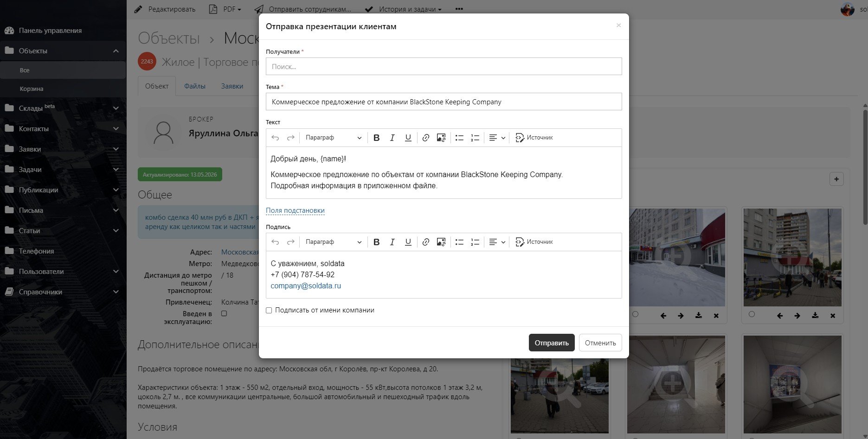This screenshot has width=868, height=439.
Task: Select radio button under the snowy building photo
Action: coord(635,314)
